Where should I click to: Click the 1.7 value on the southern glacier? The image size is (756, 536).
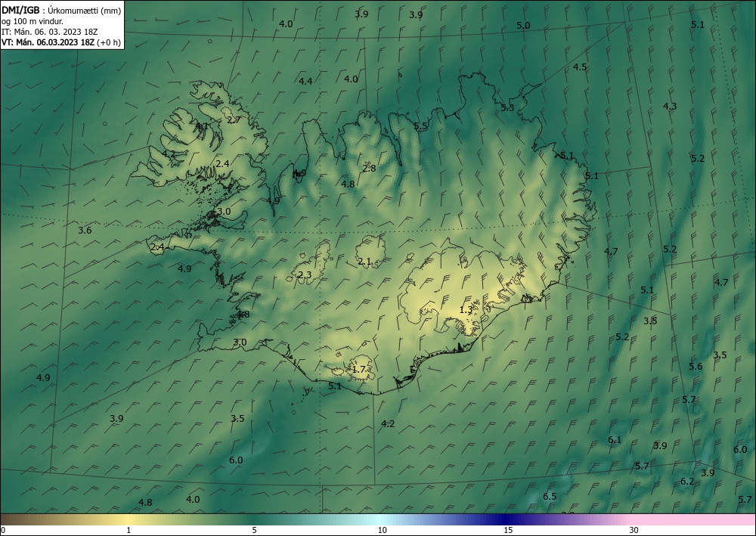[358, 370]
